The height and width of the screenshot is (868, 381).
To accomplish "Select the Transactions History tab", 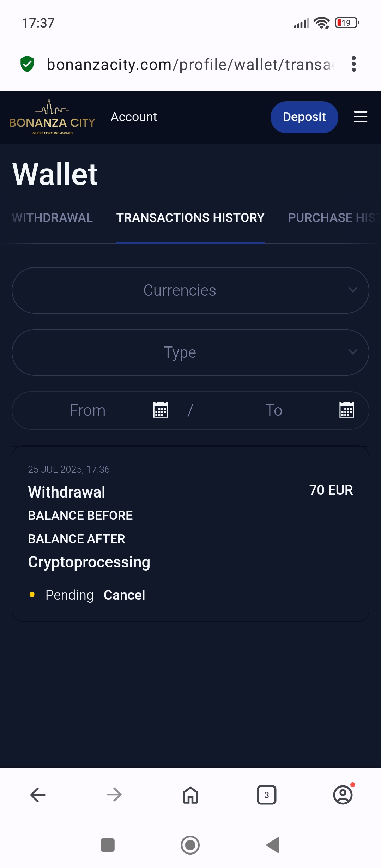I will click(x=190, y=218).
